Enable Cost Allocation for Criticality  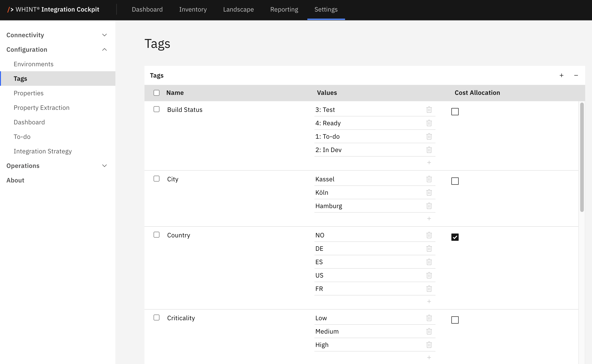(x=455, y=320)
